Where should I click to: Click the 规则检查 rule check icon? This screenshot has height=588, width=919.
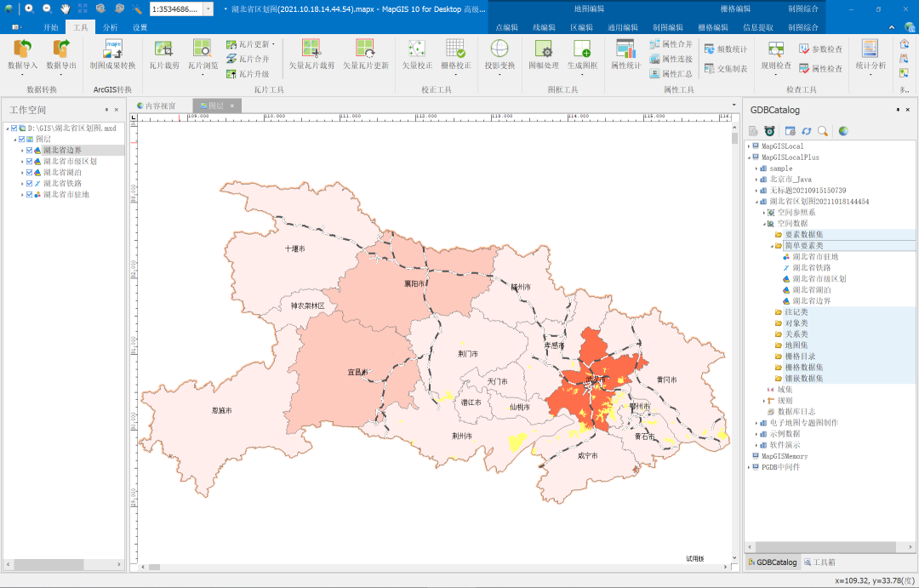[776, 49]
